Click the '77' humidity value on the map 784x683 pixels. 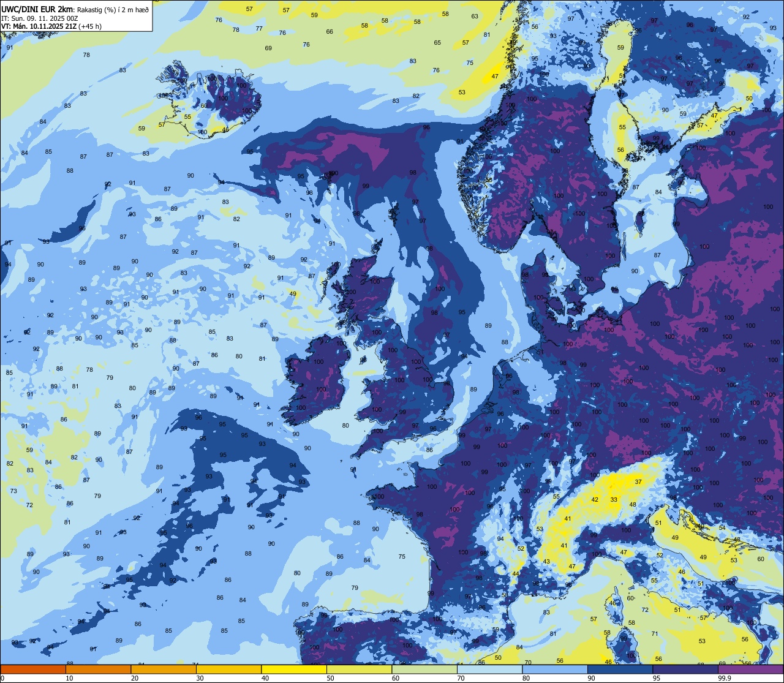click(259, 29)
